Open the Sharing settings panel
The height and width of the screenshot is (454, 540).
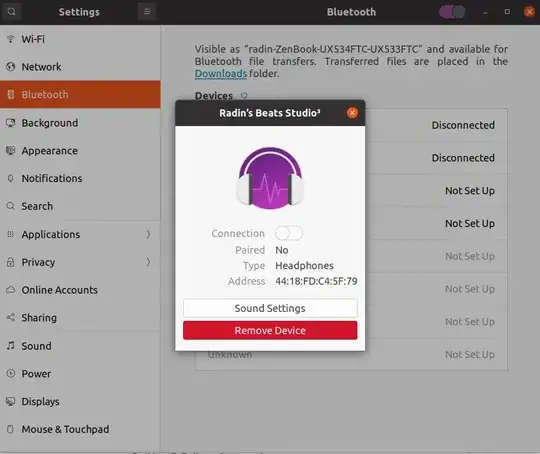coord(80,317)
